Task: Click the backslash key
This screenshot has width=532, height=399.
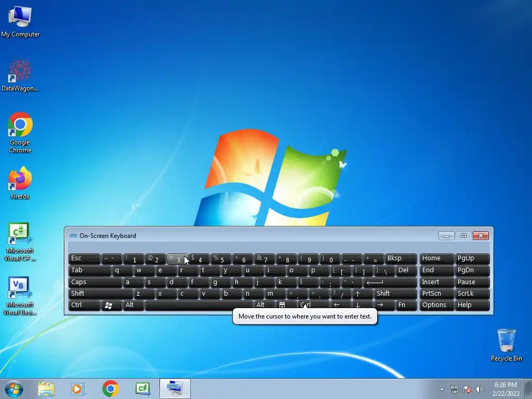Action: pyautogui.click(x=384, y=271)
